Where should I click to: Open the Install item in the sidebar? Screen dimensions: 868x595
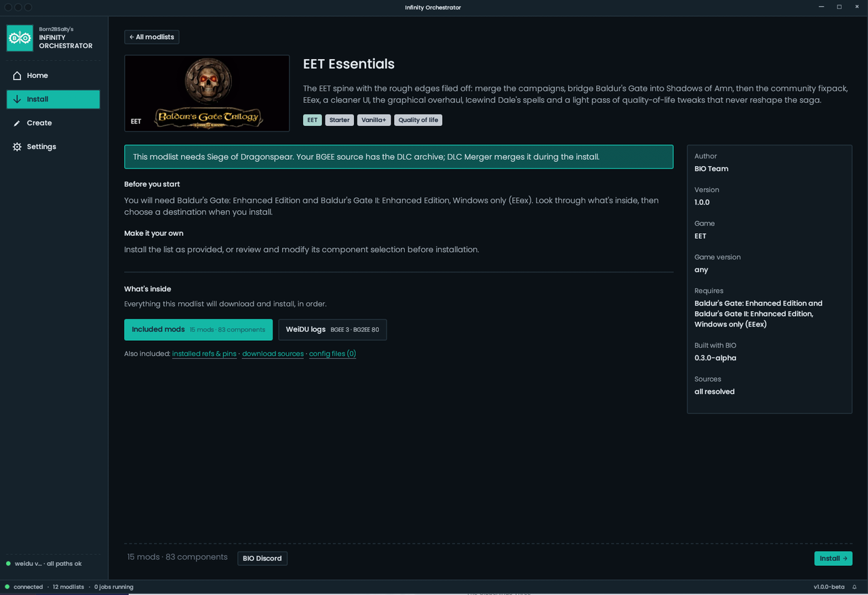pos(53,99)
